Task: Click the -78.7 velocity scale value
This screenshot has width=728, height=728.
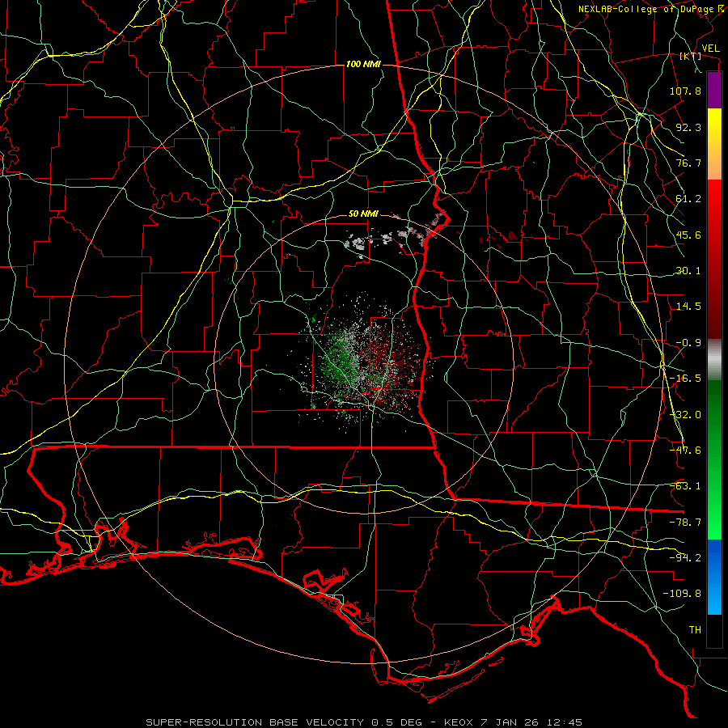Action: [x=685, y=523]
